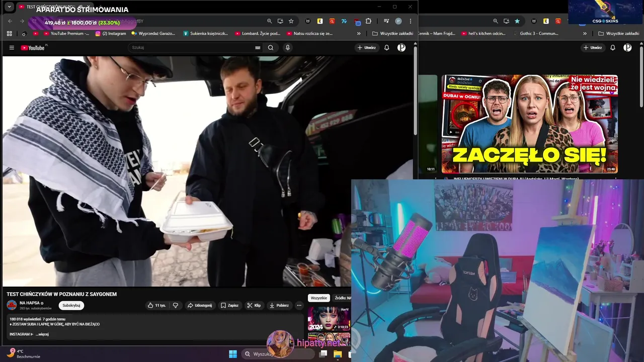Open the account avatar in the left YouTube window
This screenshot has height=362, width=644.
point(401,48)
